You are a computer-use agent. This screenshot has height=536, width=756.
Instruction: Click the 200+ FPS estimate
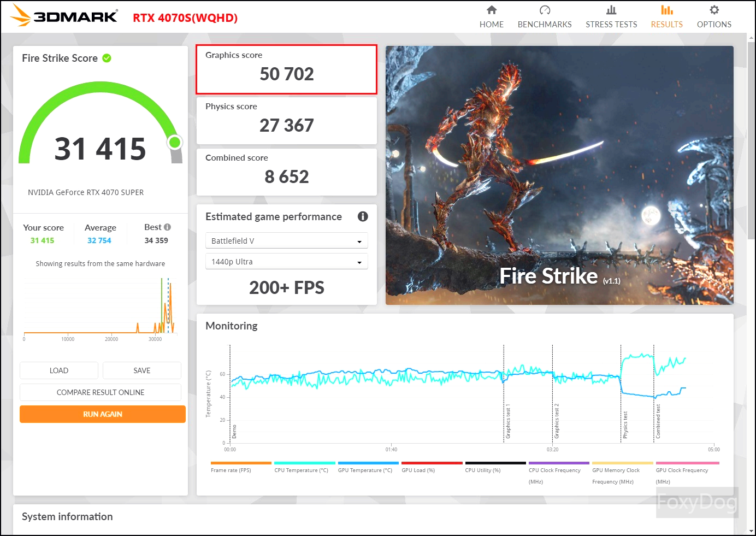coord(287,287)
